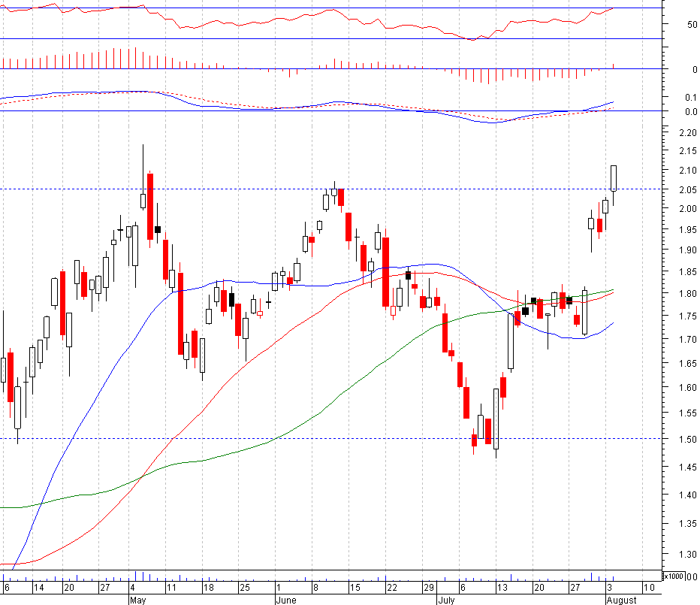This screenshot has width=700, height=605.
Task: Click the 29 date label in June
Action: [x=429, y=588]
